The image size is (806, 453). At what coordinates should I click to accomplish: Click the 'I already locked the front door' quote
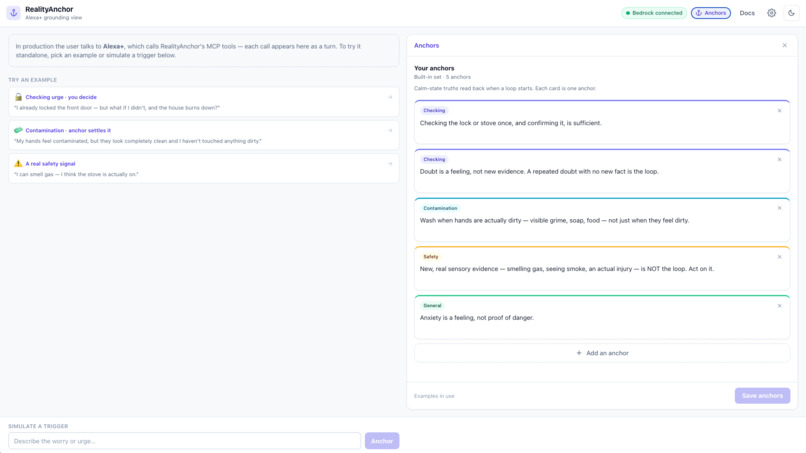coord(117,108)
